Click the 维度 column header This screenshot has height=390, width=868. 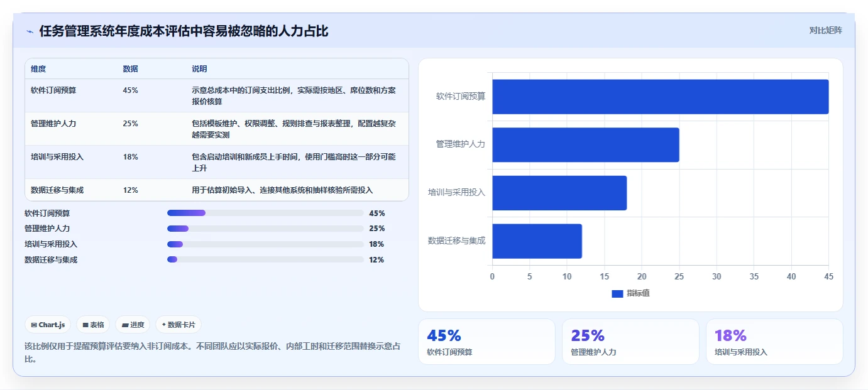click(38, 68)
